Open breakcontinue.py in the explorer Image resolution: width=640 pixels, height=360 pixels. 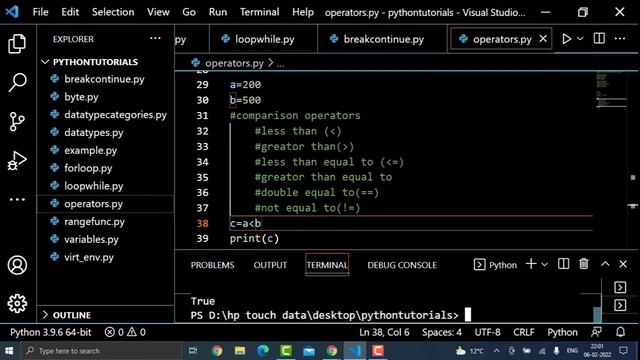pyautogui.click(x=104, y=79)
